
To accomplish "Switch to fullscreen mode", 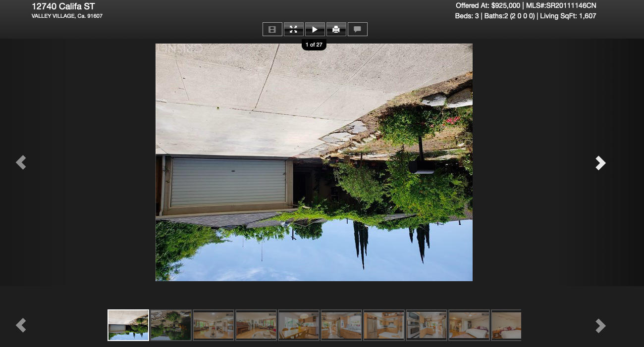I will (293, 29).
